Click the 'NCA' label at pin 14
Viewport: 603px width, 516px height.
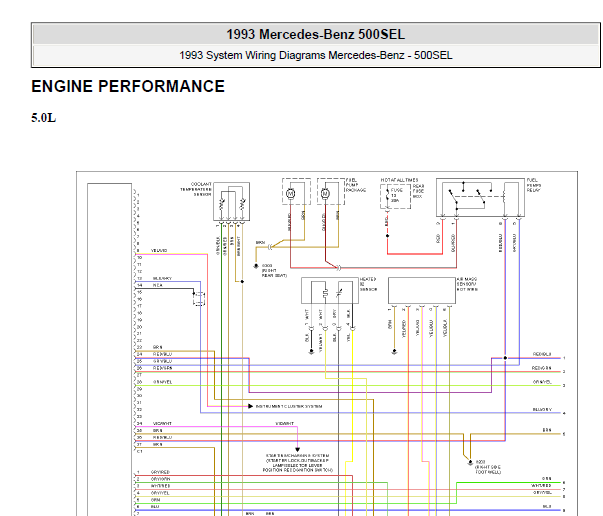pos(158,285)
